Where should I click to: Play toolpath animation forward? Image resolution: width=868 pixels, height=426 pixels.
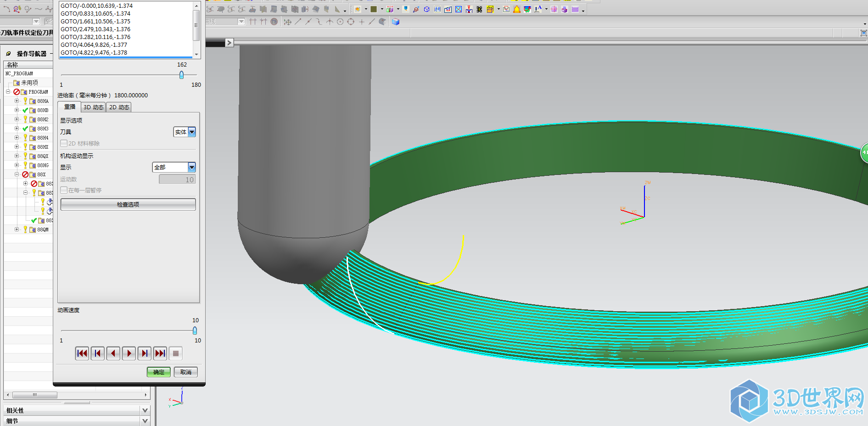pos(129,353)
